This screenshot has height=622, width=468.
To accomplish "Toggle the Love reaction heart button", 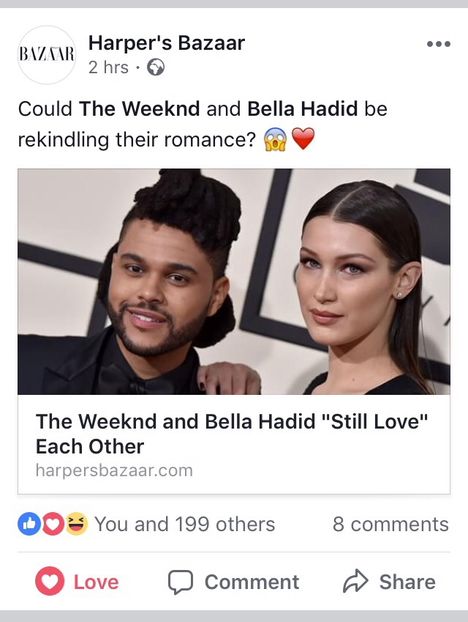I will (x=50, y=581).
